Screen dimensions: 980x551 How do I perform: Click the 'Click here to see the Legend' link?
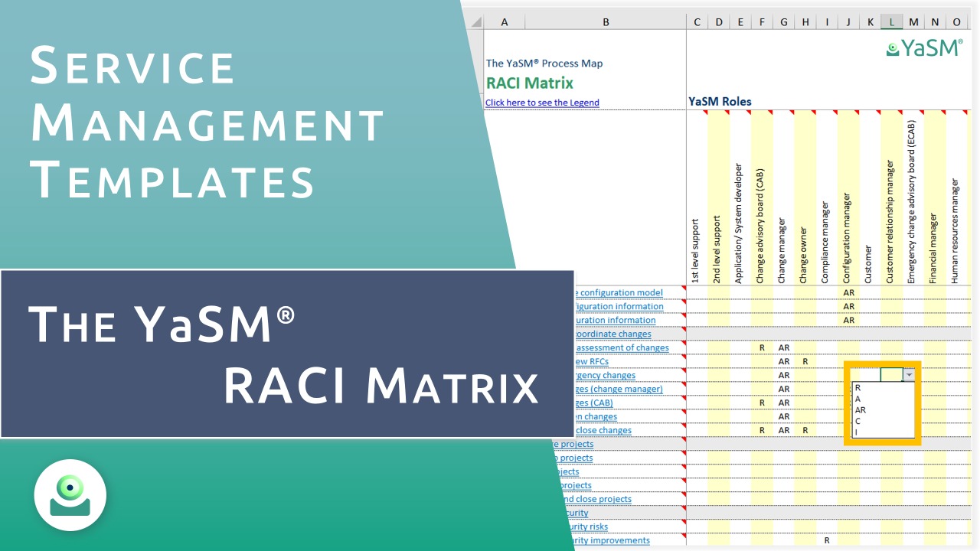coord(542,103)
